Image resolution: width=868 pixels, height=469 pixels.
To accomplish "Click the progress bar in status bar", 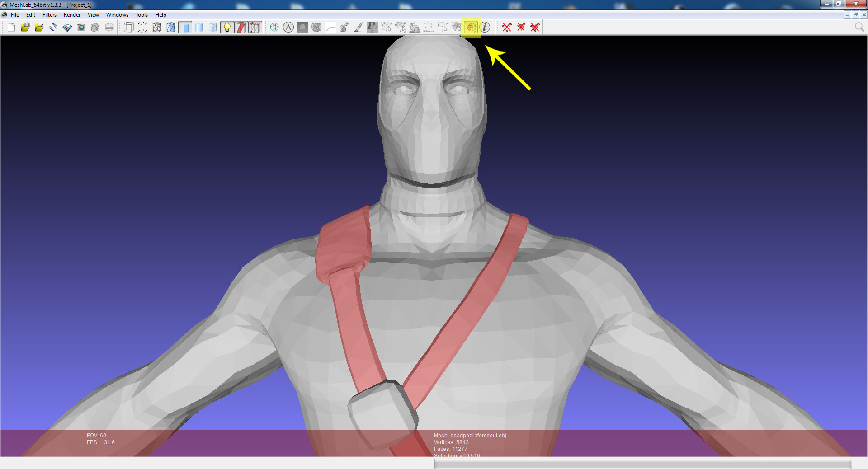I will point(643,464).
